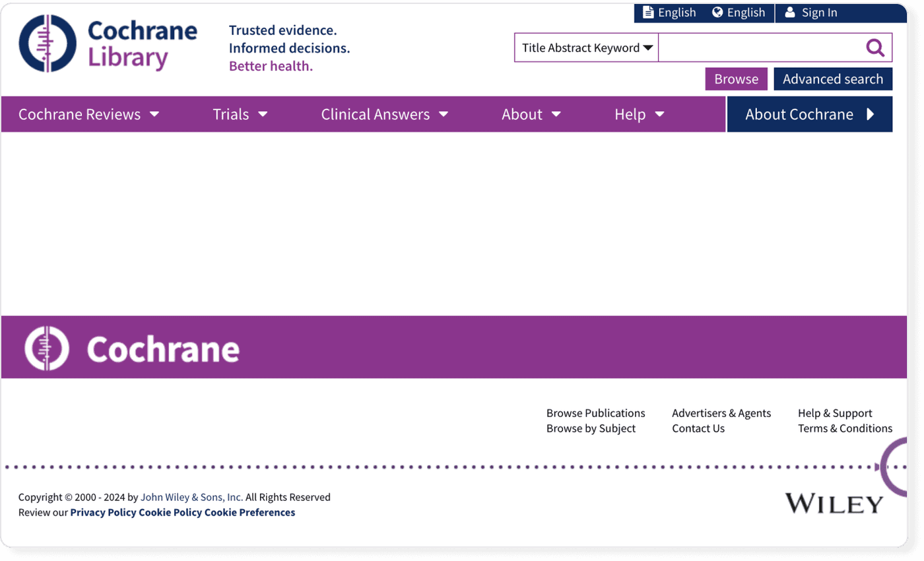This screenshot has width=924, height=561.
Task: Click the Wiley logo
Action: coord(833,503)
